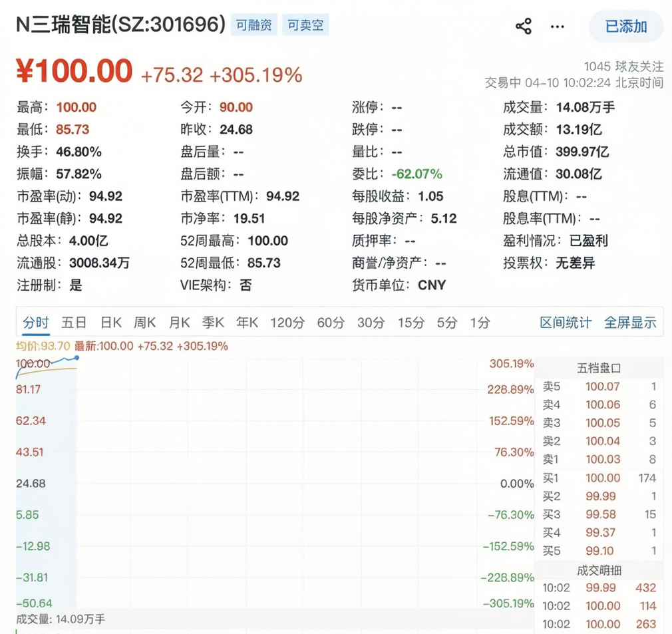Open the more options ellipsis menu

pos(557,27)
